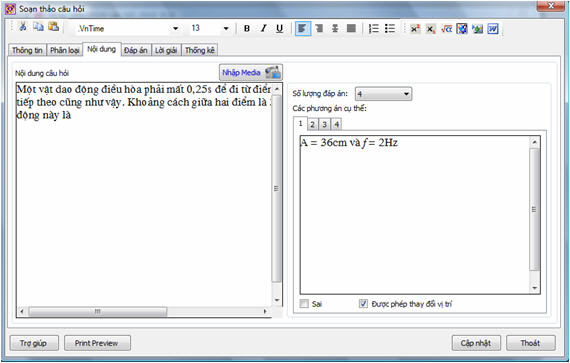
Task: Click the Word document icon
Action: (x=493, y=29)
